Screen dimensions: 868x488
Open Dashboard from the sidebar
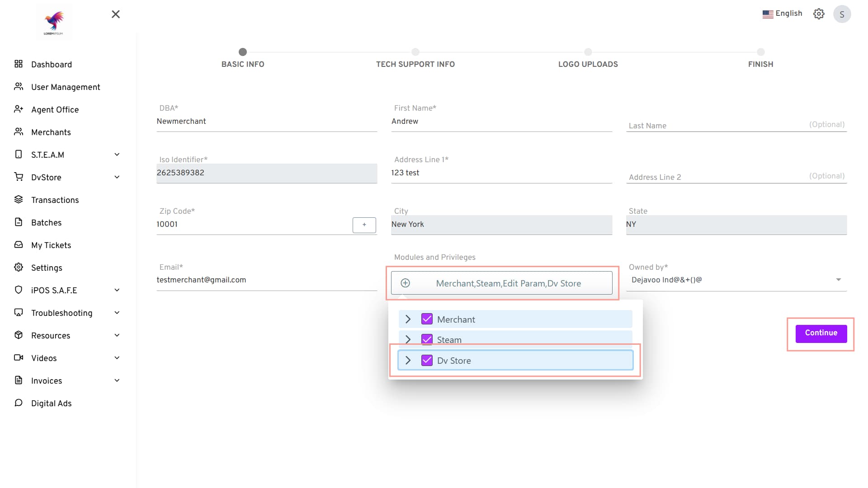click(52, 64)
